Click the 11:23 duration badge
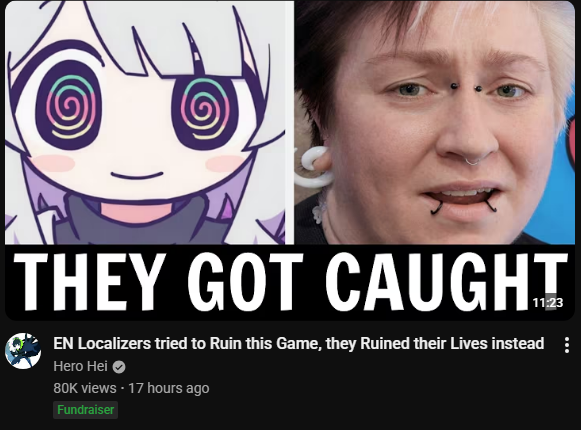 [x=548, y=302]
